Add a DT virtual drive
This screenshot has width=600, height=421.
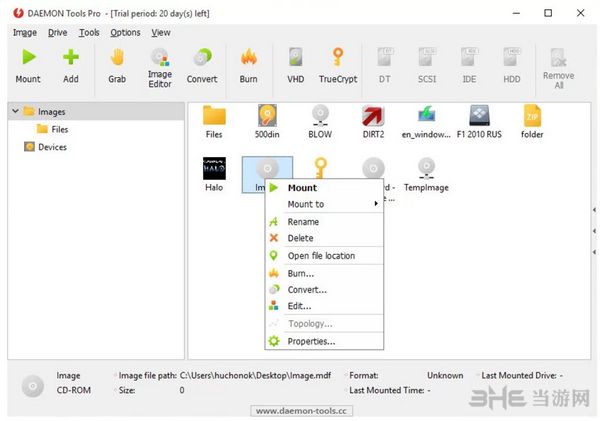(x=385, y=67)
